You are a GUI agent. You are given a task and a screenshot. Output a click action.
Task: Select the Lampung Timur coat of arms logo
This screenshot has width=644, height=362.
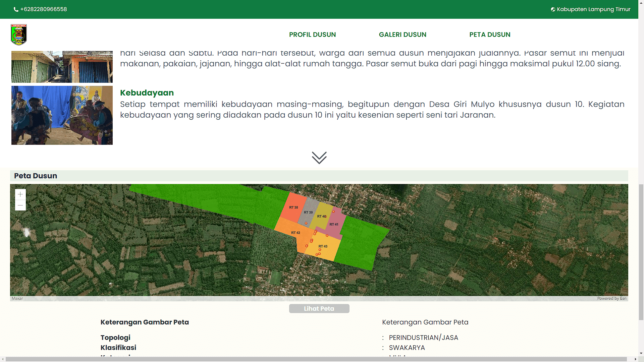[19, 34]
